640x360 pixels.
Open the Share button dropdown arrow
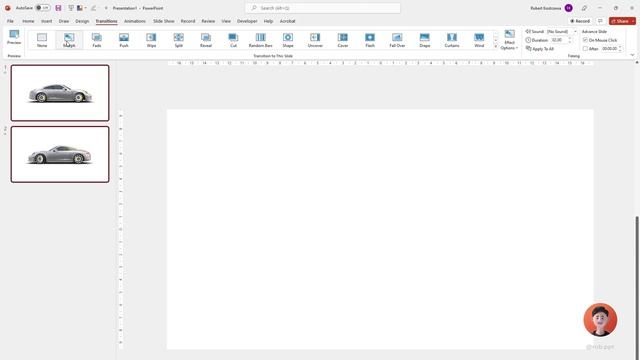[633, 21]
